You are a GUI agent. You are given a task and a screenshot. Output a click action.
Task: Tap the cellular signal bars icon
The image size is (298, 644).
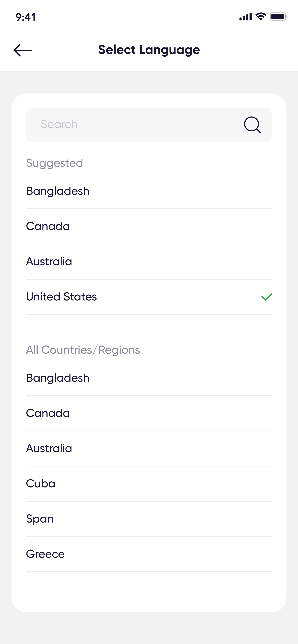click(245, 17)
